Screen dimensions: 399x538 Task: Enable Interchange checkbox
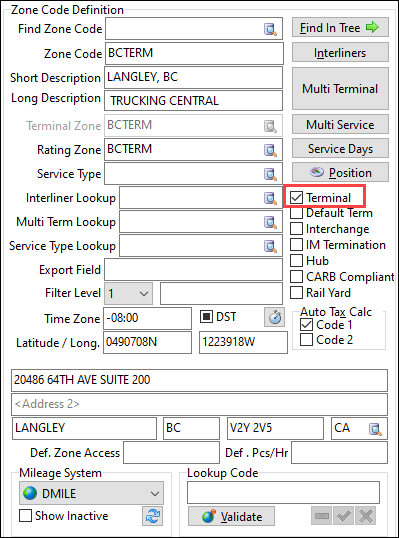coord(296,229)
